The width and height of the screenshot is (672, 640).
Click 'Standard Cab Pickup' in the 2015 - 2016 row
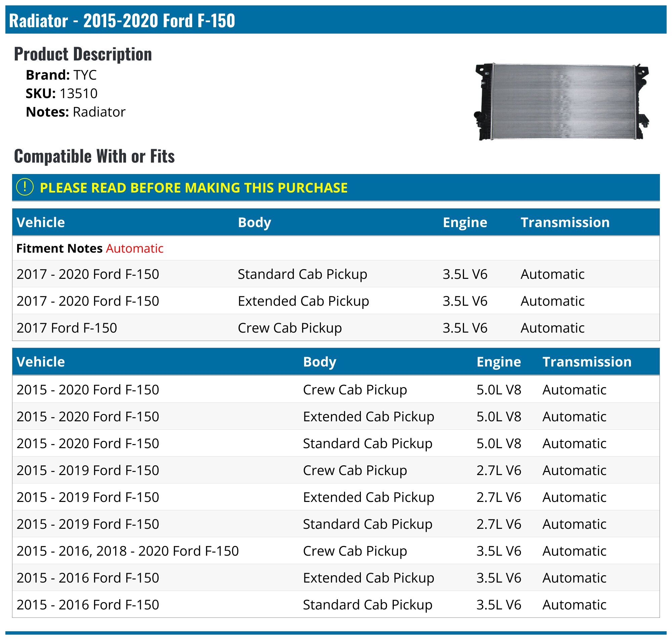(367, 605)
